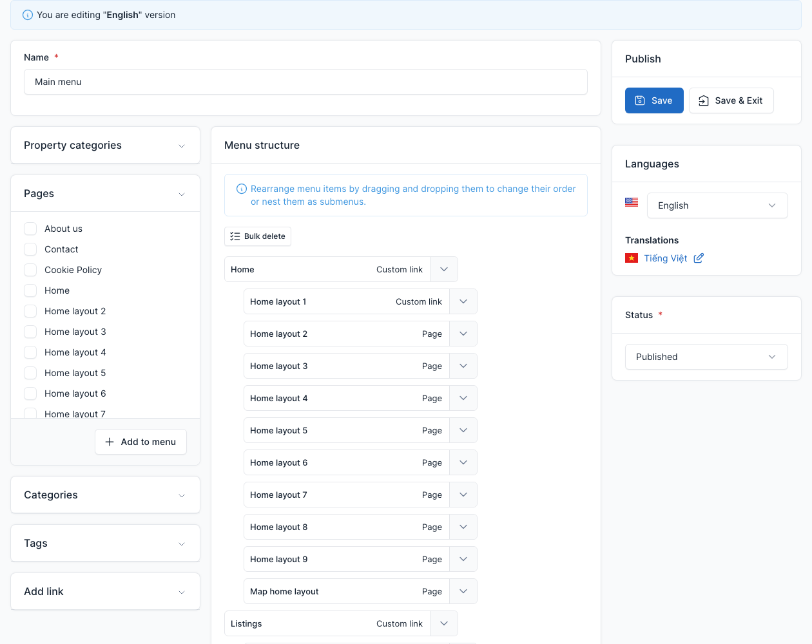Viewport: 812px width, 644px height.
Task: Open the Published status dropdown
Action: click(706, 357)
